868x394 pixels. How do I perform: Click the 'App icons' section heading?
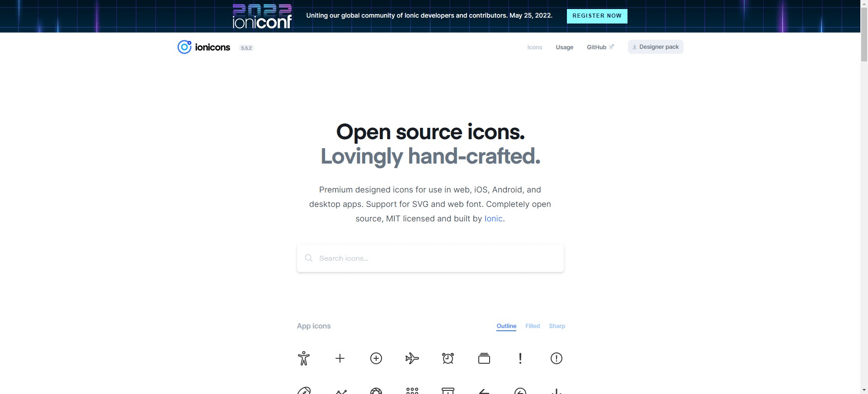pos(314,326)
